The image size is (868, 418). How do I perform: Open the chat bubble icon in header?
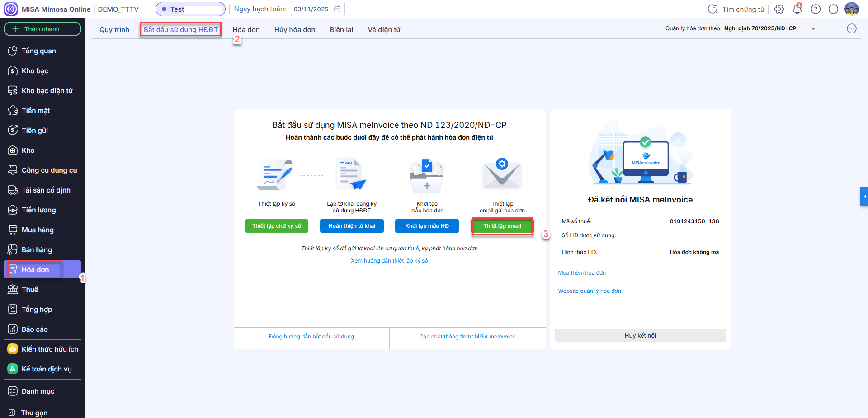point(833,9)
